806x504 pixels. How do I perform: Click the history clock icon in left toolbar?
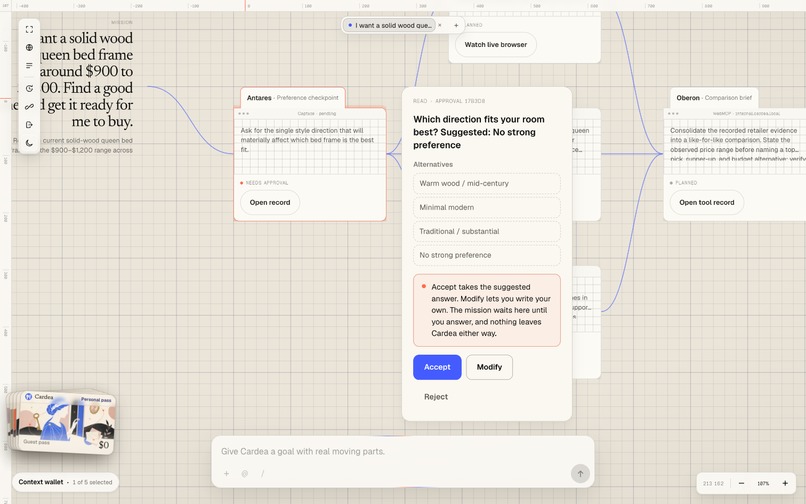pos(29,88)
